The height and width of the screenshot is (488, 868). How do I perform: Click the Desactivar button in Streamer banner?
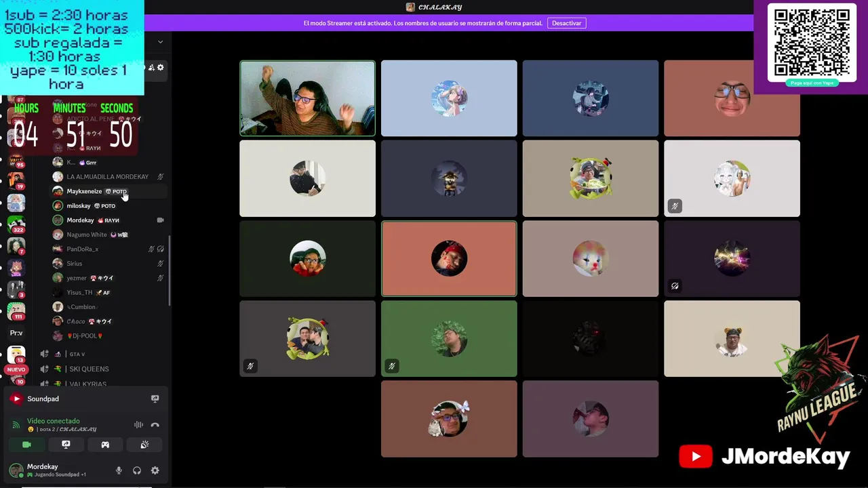(x=566, y=23)
